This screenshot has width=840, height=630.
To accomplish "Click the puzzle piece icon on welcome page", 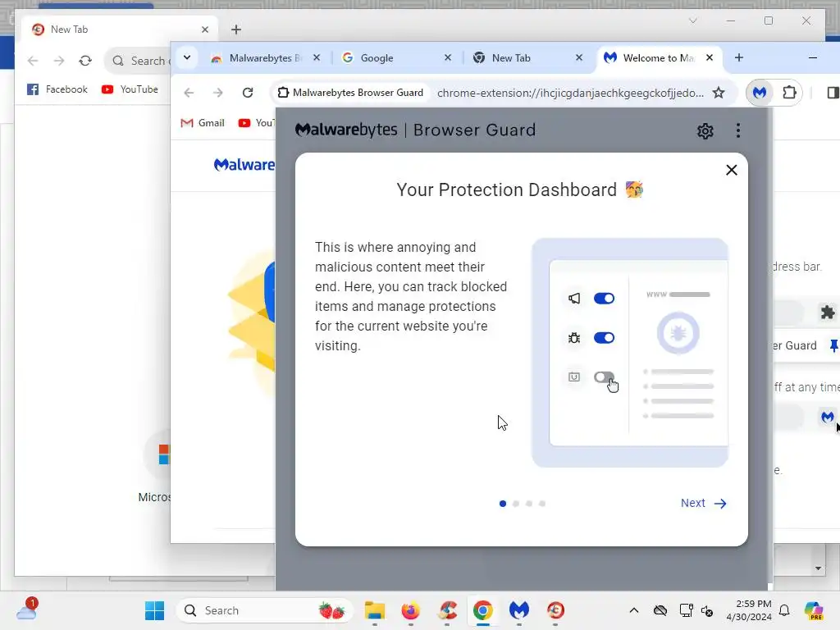I will click(x=828, y=313).
